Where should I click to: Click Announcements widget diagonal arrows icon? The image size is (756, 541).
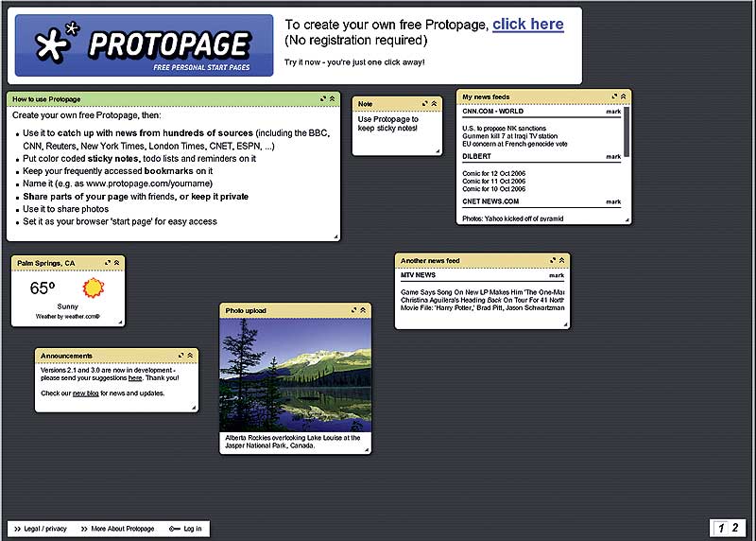[181, 356]
